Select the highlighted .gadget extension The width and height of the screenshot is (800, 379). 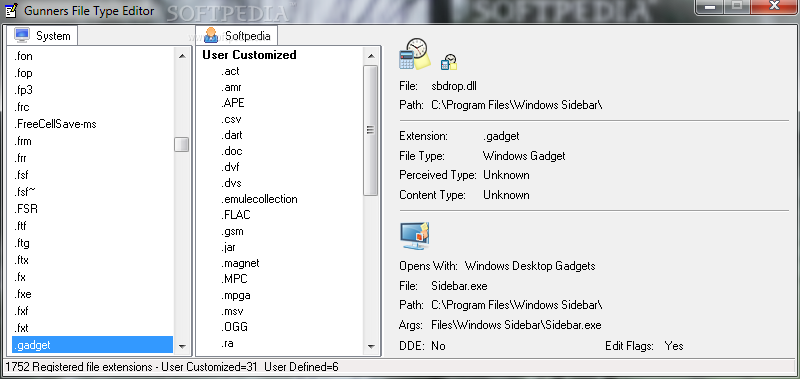pos(92,345)
